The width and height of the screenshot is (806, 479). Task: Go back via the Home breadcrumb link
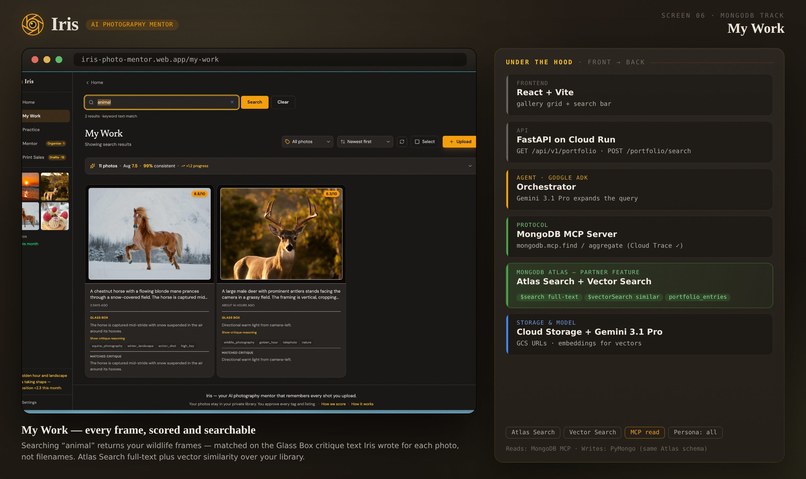click(x=95, y=82)
